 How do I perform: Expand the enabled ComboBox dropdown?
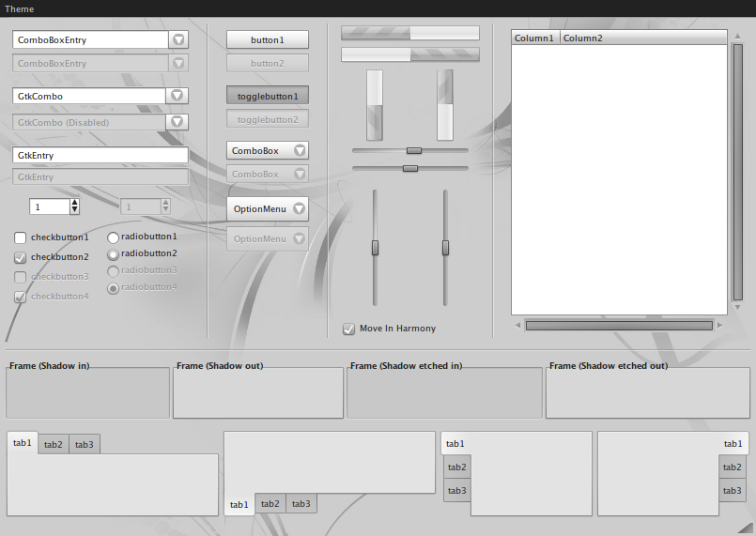point(268,150)
